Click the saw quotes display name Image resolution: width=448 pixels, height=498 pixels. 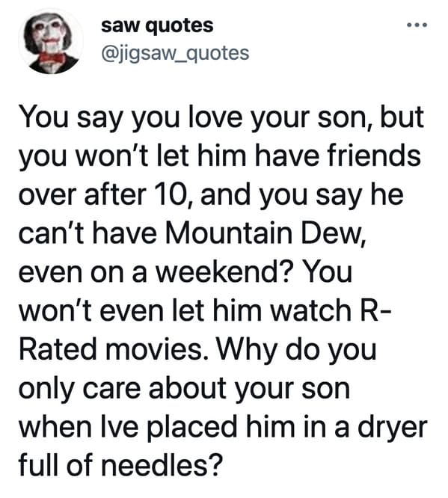pos(157,25)
